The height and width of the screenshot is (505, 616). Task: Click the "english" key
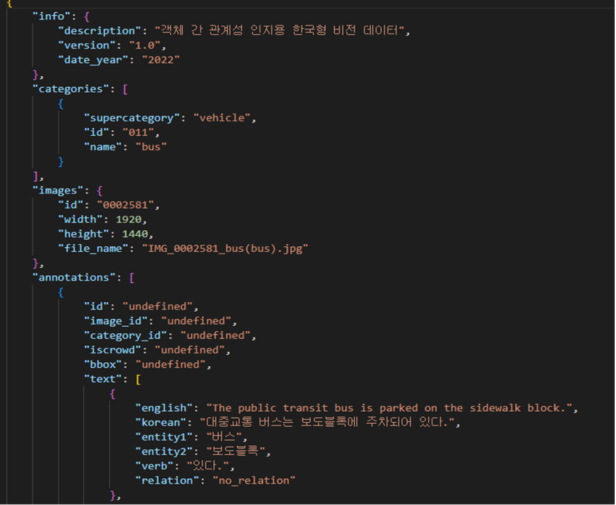click(x=164, y=408)
